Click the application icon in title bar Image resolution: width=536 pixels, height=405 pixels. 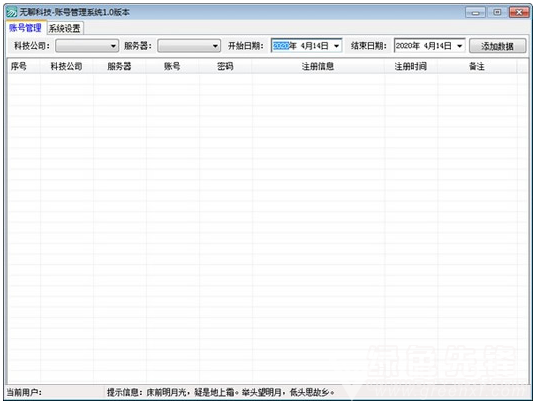tap(12, 13)
